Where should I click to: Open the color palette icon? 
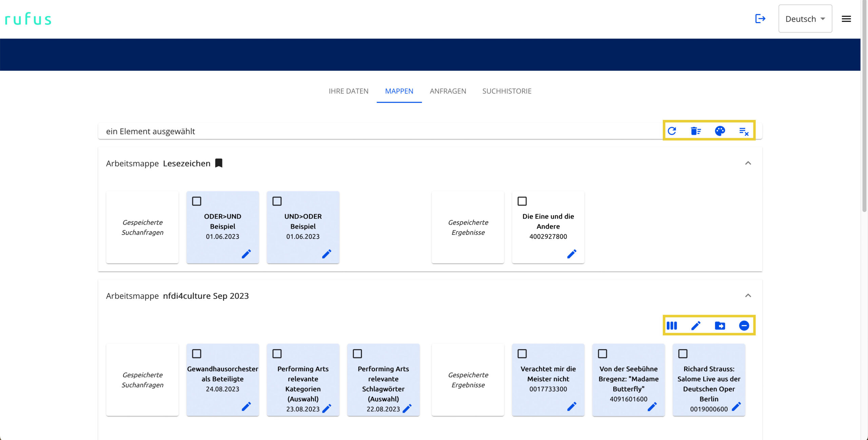tap(719, 131)
